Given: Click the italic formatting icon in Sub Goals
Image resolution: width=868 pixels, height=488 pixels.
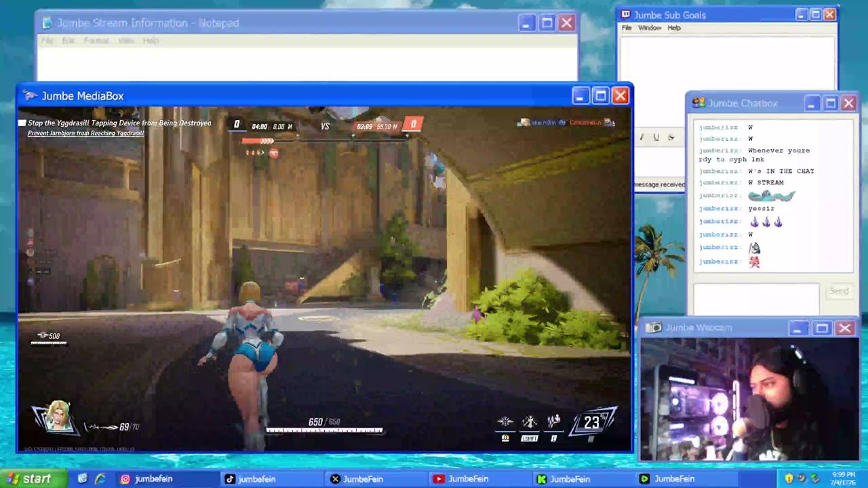Looking at the screenshot, I should 642,138.
